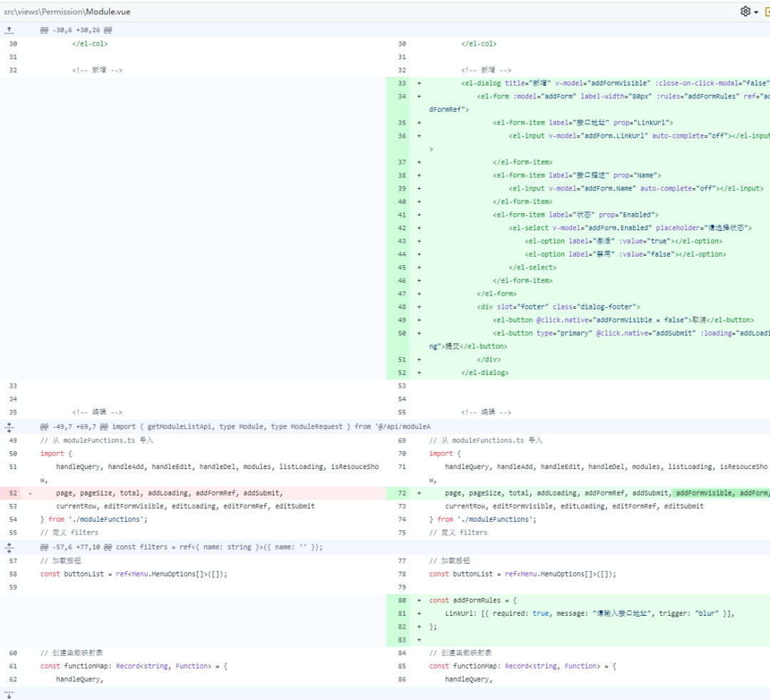Click 'currentRow, editFormVisible' on new line 73
This screenshot has height=700, width=770.
(x=574, y=506)
